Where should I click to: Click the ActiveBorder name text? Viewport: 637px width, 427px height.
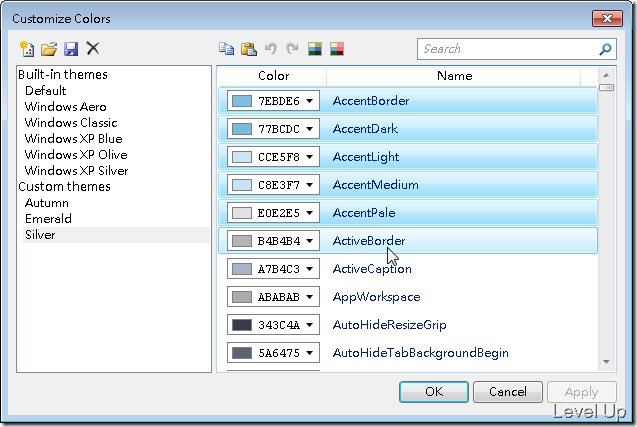tap(369, 241)
